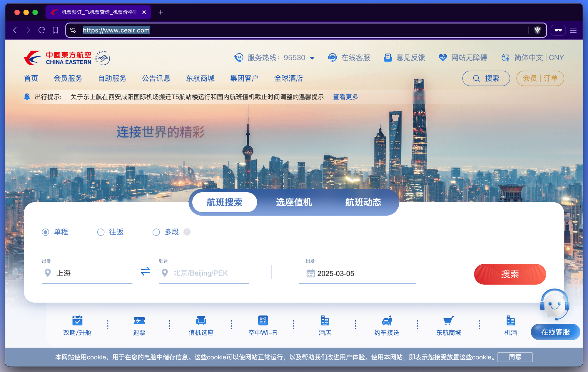Accept cookies with the 同意 button
The image size is (588, 372).
(515, 357)
